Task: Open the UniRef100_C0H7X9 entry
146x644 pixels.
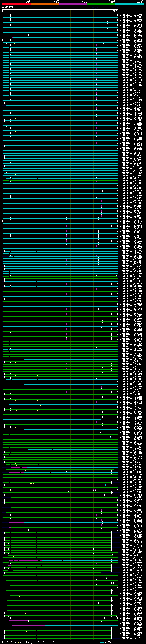Action: (131, 85)
